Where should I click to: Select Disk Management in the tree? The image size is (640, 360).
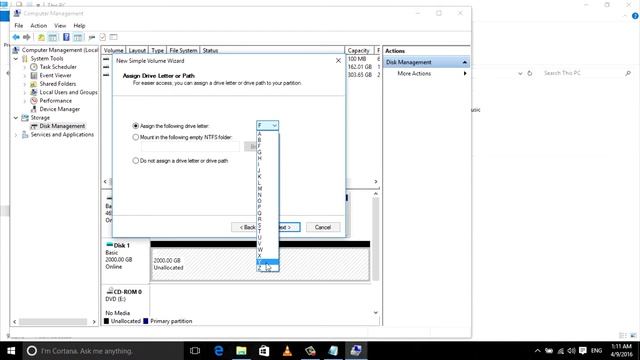(62, 126)
